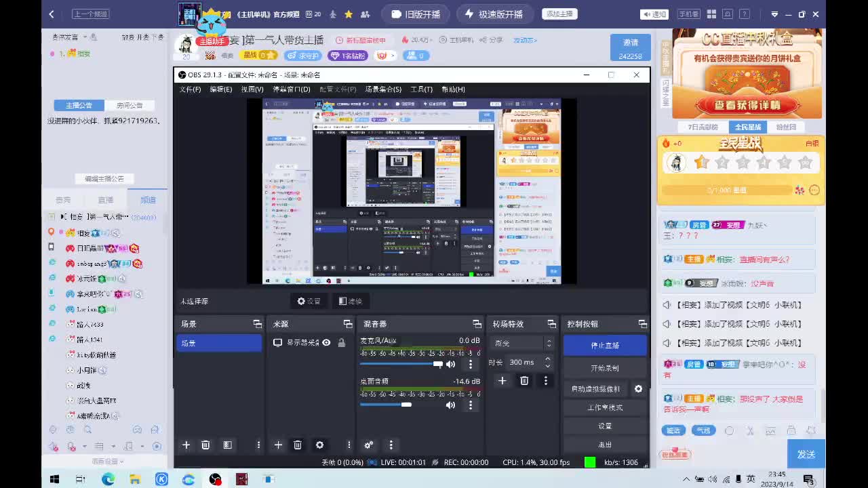
Task: Click 工作室模式 button
Action: pos(605,407)
